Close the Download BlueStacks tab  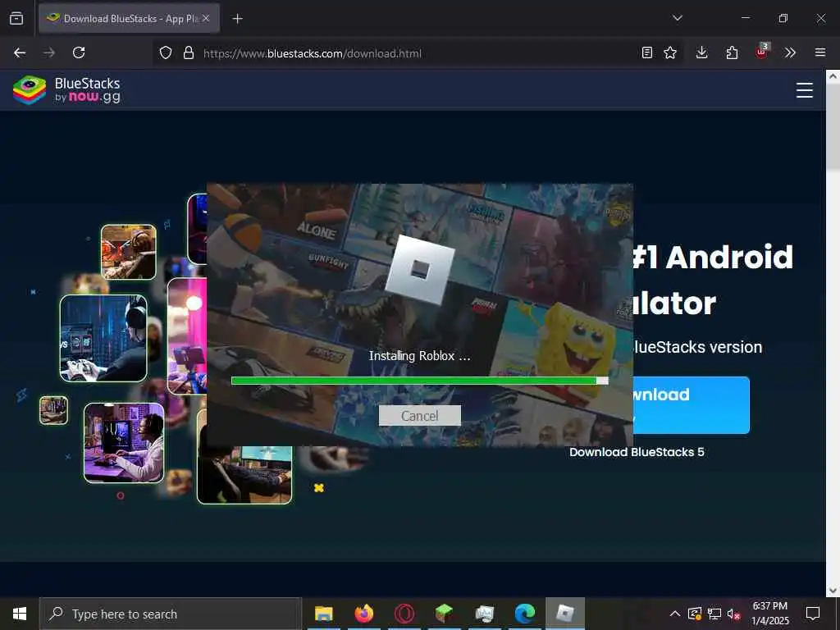(206, 18)
